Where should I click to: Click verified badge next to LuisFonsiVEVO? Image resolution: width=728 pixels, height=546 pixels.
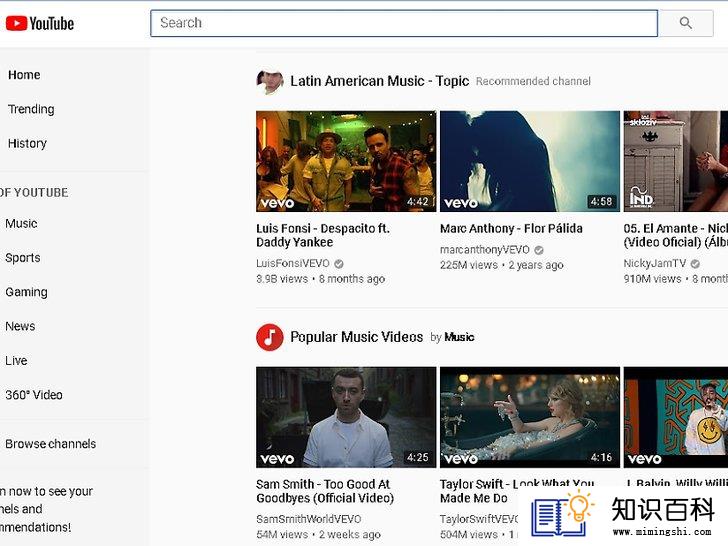click(x=339, y=264)
